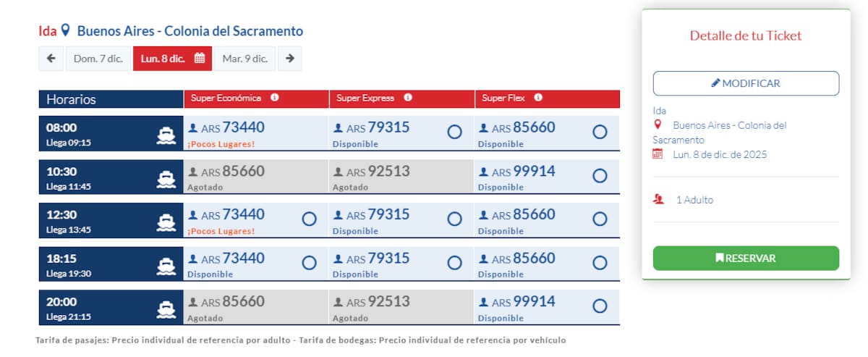
Task: Show Super Express fare info icon
Action: pyautogui.click(x=408, y=98)
